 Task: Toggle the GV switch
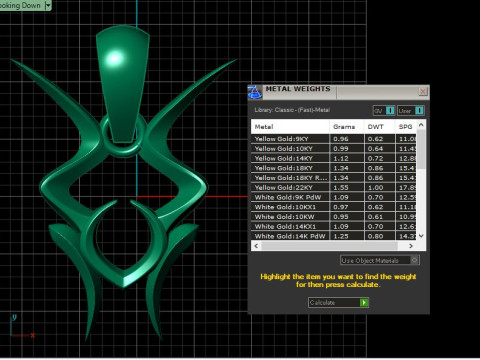pos(384,110)
